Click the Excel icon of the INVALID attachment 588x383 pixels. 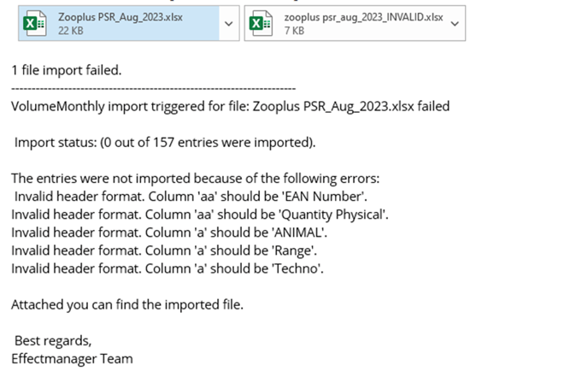tap(261, 23)
